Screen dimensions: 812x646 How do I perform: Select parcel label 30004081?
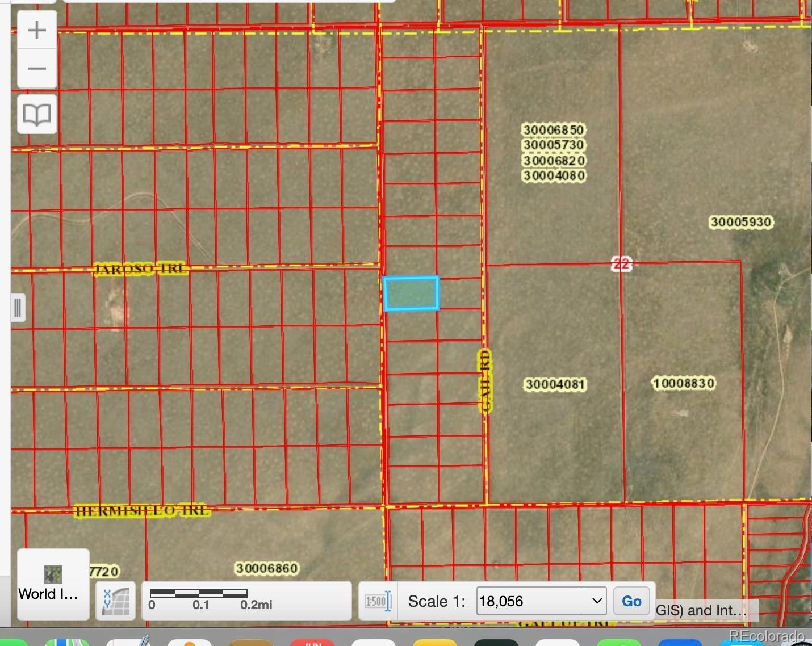pos(554,384)
